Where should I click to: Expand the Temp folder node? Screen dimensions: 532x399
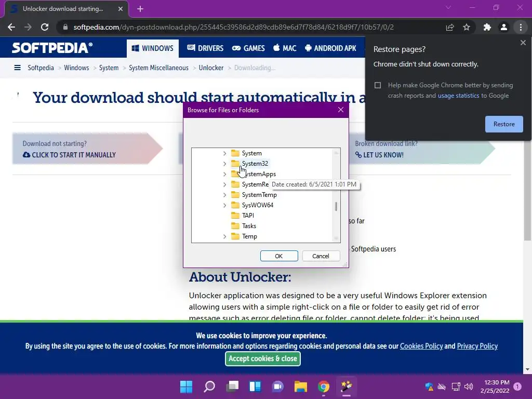point(224,236)
